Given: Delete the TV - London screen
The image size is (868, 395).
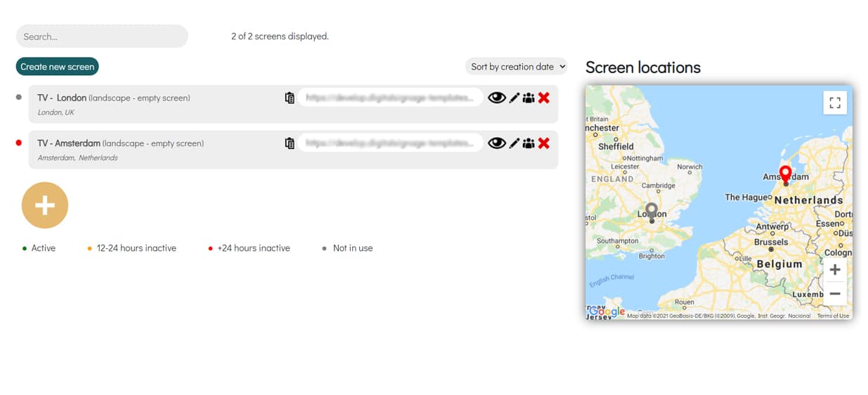Looking at the screenshot, I should tap(543, 98).
